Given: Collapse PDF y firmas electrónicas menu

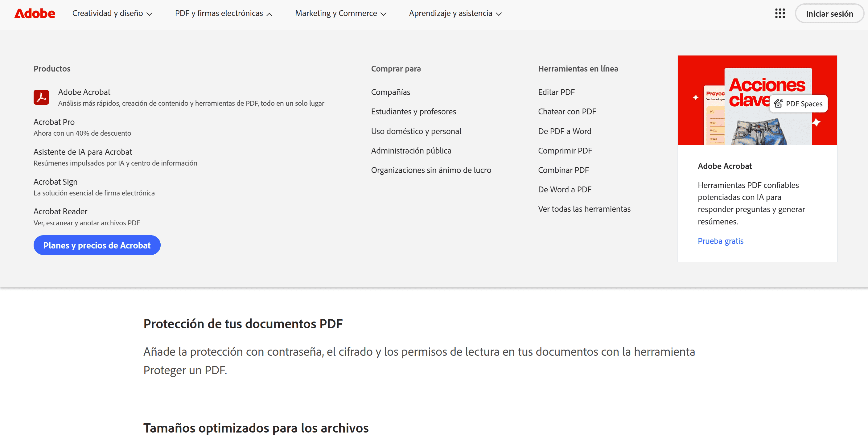Looking at the screenshot, I should click(x=224, y=14).
